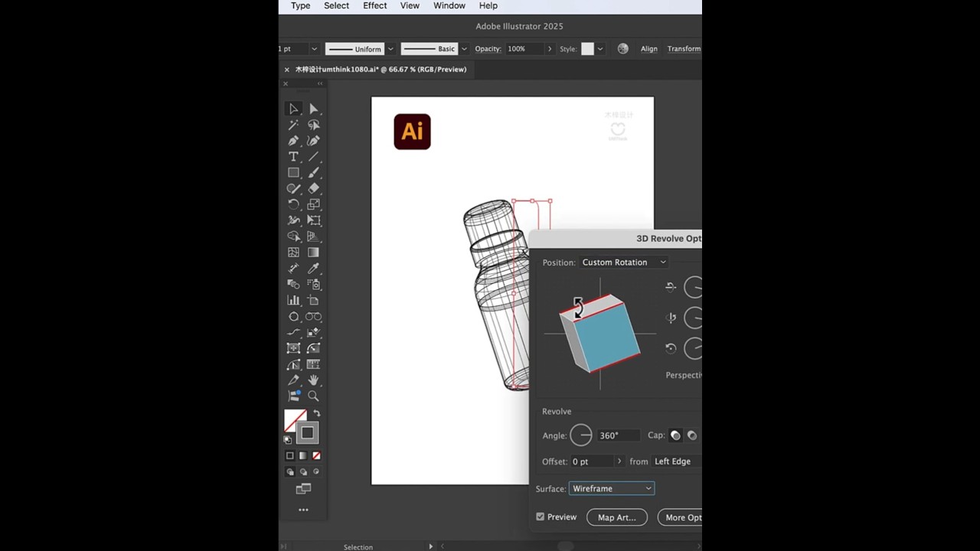
Task: Select the Gradient tool
Action: pyautogui.click(x=313, y=253)
